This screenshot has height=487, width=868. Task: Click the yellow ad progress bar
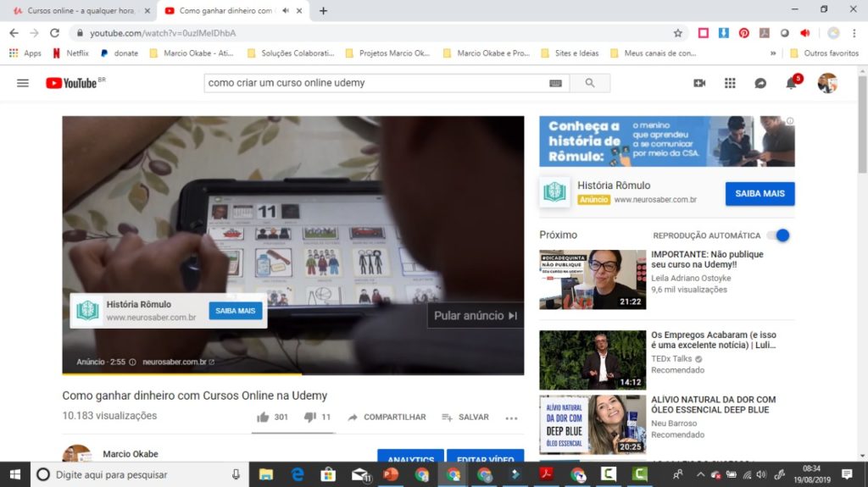[x=181, y=374]
